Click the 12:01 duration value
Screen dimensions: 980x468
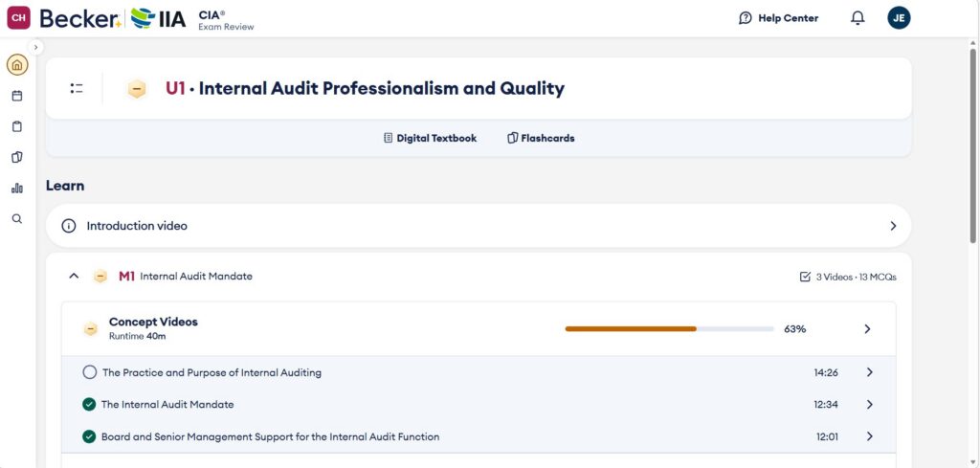coord(827,437)
